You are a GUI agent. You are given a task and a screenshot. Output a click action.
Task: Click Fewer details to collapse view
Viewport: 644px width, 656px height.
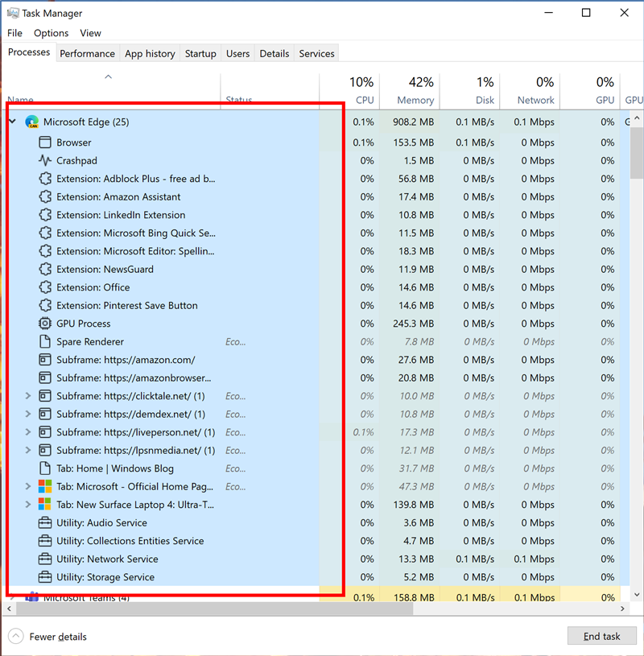click(48, 637)
